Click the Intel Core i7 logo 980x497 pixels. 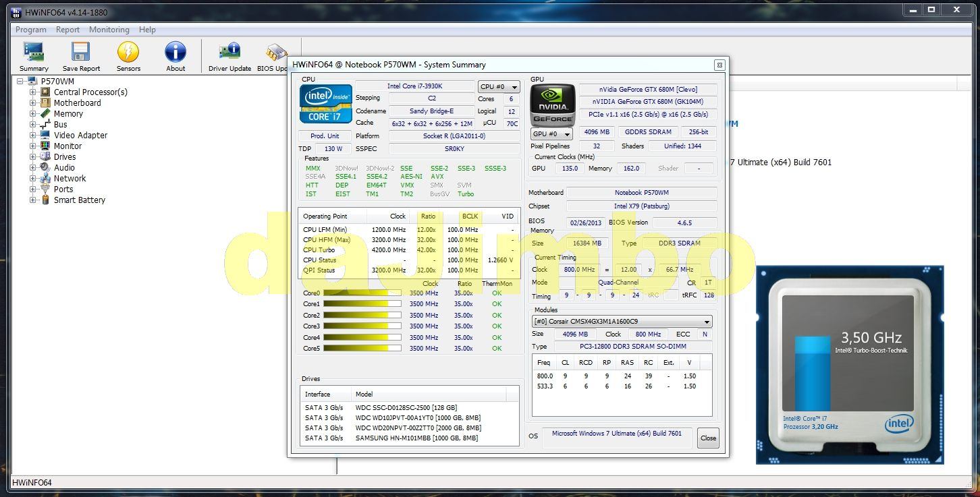point(326,104)
